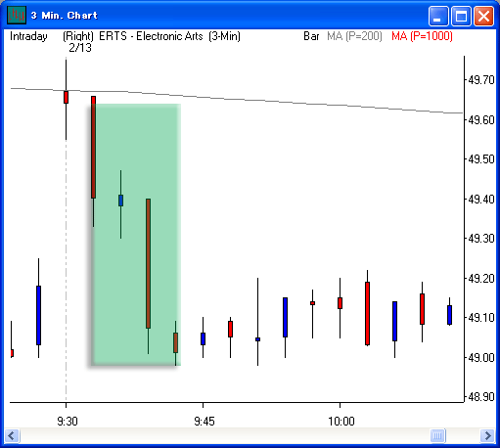500x448 pixels.
Task: Click the empty scrollbar track area
Action: pyautogui.click(x=225, y=435)
